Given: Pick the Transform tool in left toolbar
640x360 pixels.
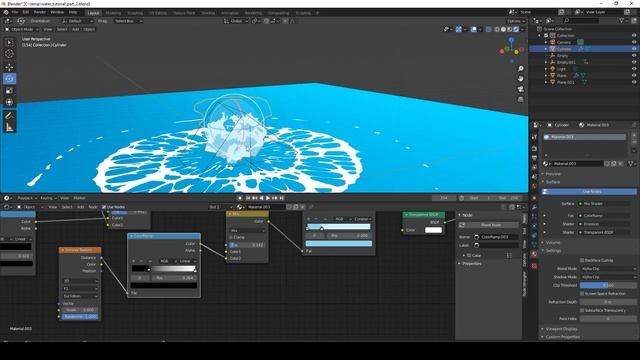Looking at the screenshot, I should (9, 102).
